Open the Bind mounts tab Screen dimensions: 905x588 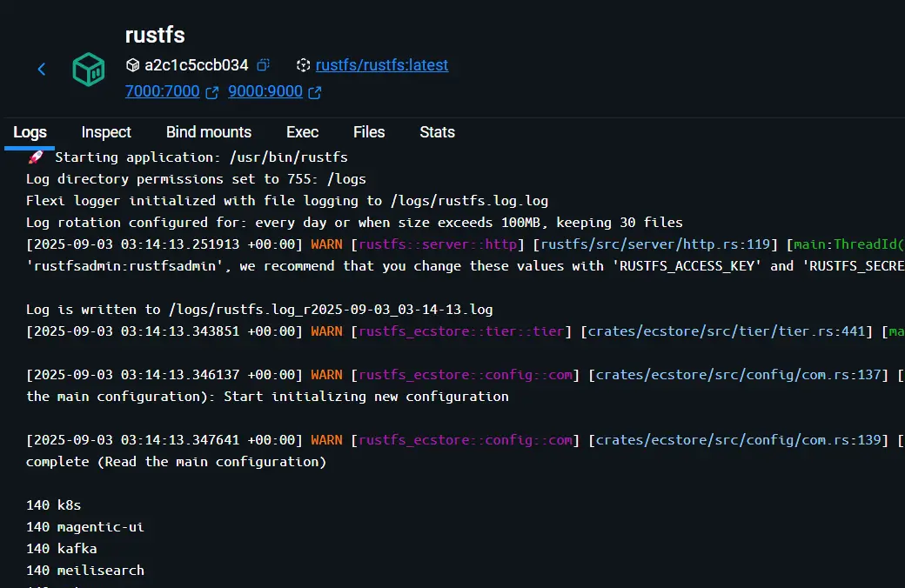point(209,132)
